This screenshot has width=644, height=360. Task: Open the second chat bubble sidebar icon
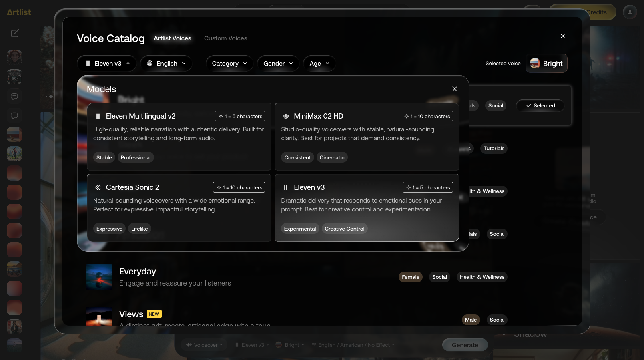[x=14, y=116]
